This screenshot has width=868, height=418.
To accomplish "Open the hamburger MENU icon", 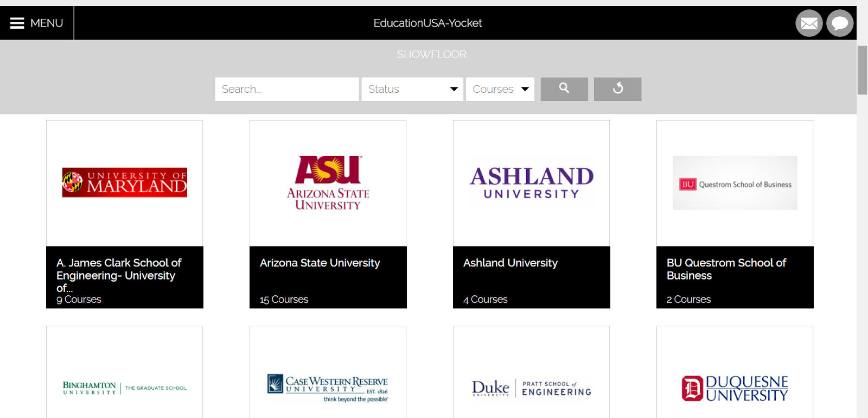I will [x=17, y=23].
